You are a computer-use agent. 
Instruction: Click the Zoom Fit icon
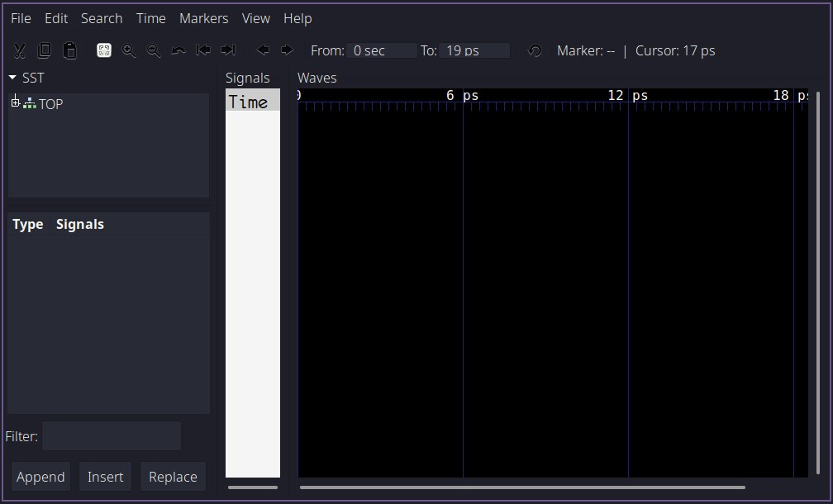click(104, 50)
